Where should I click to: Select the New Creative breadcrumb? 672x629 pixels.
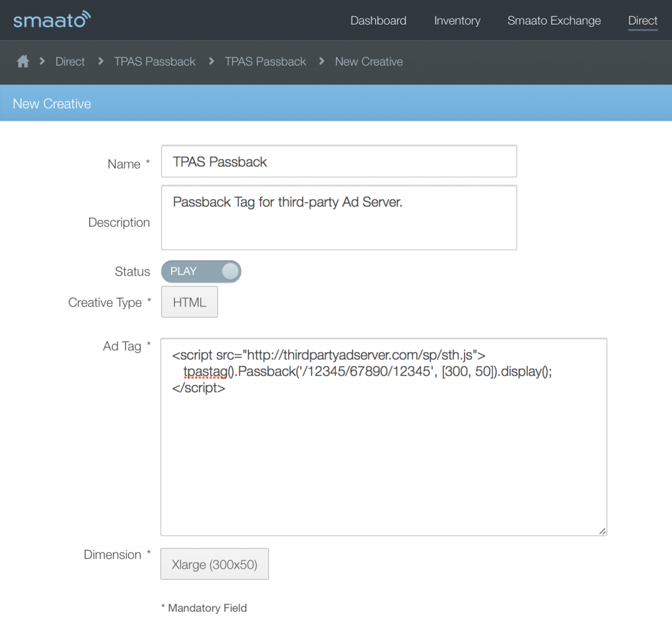369,62
